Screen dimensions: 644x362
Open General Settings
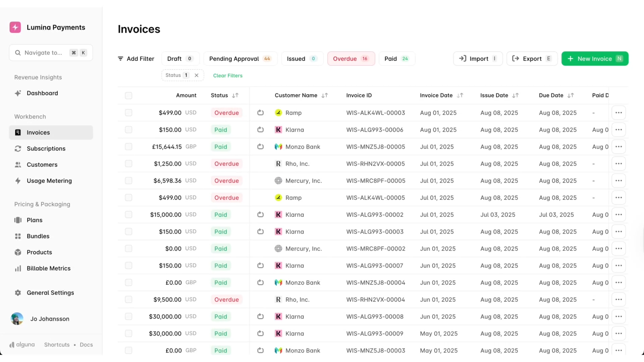tap(50, 293)
